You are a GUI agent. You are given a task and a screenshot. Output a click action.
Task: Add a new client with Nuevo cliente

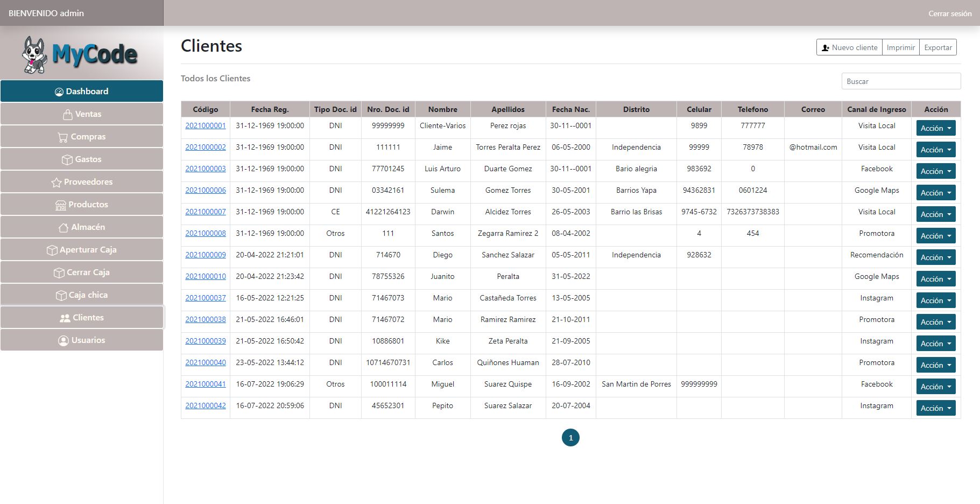[849, 47]
